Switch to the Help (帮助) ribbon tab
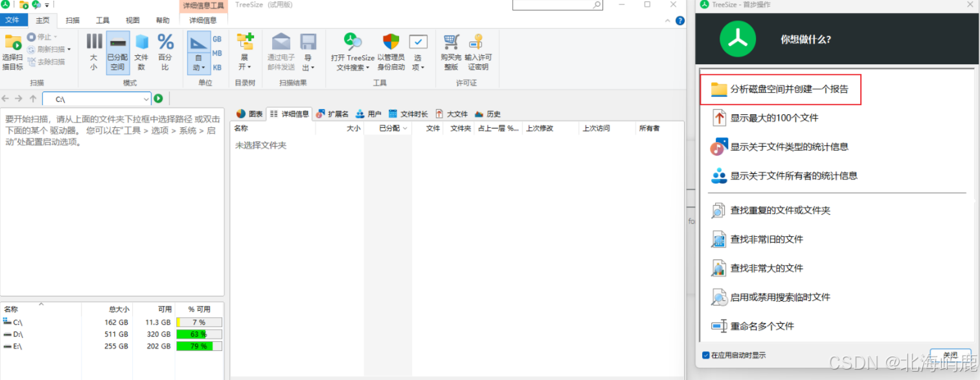This screenshot has height=380, width=980. (x=163, y=20)
